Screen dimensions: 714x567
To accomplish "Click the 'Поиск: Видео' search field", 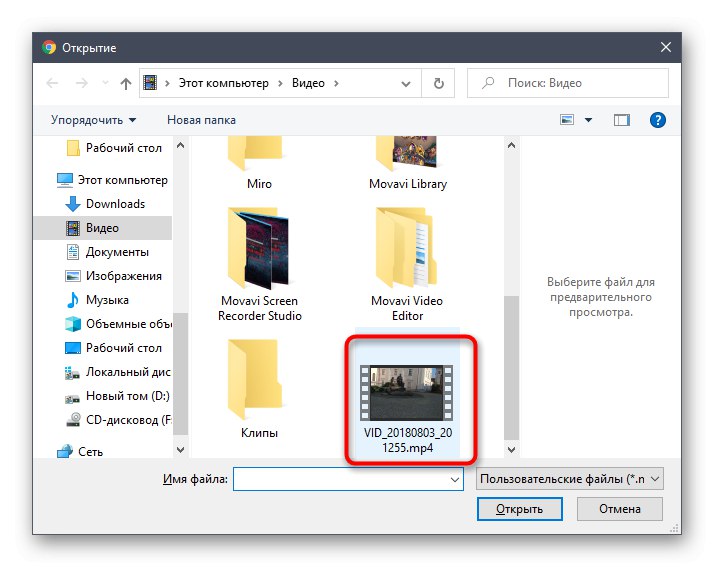I will click(568, 83).
